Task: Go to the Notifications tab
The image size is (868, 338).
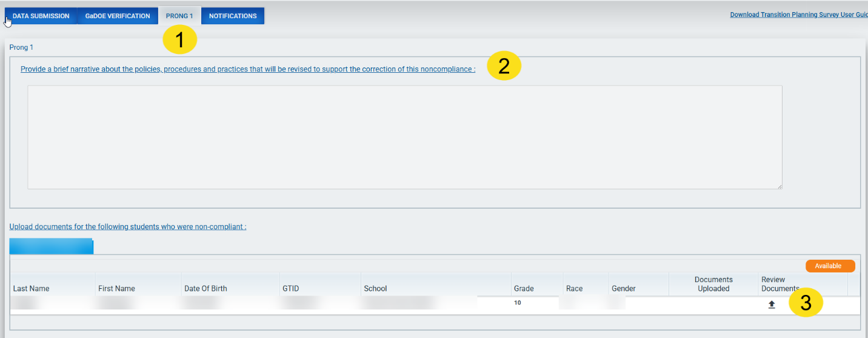Action: (x=233, y=16)
